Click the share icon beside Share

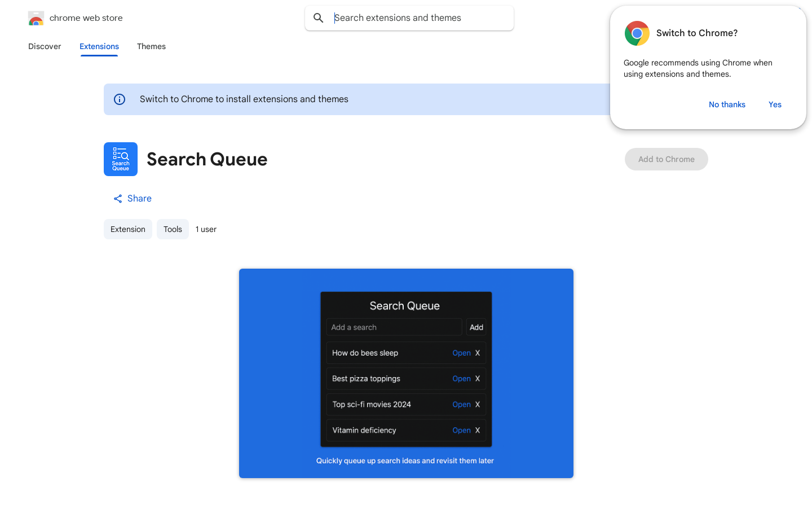coord(118,199)
